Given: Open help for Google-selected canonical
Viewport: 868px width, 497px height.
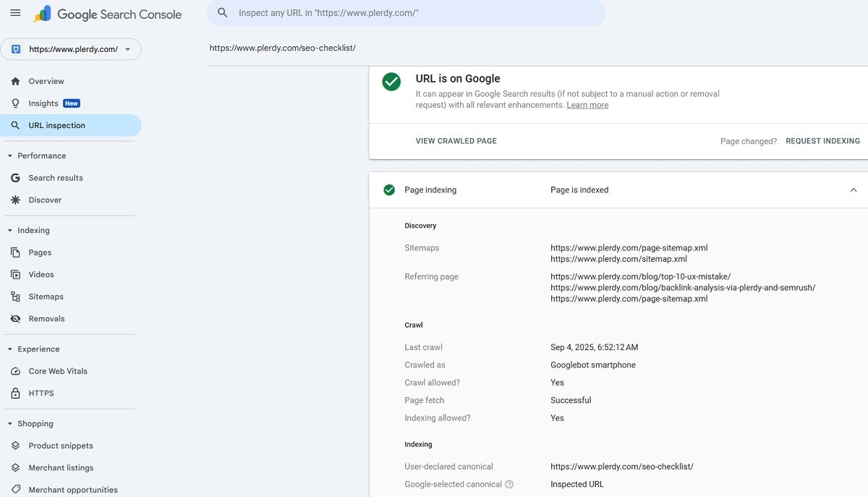Looking at the screenshot, I should pyautogui.click(x=509, y=485).
